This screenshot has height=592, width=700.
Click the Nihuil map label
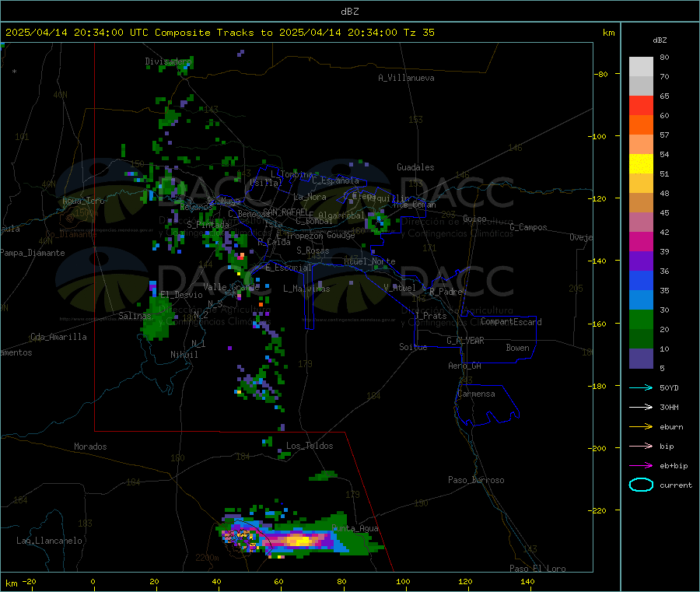(184, 355)
